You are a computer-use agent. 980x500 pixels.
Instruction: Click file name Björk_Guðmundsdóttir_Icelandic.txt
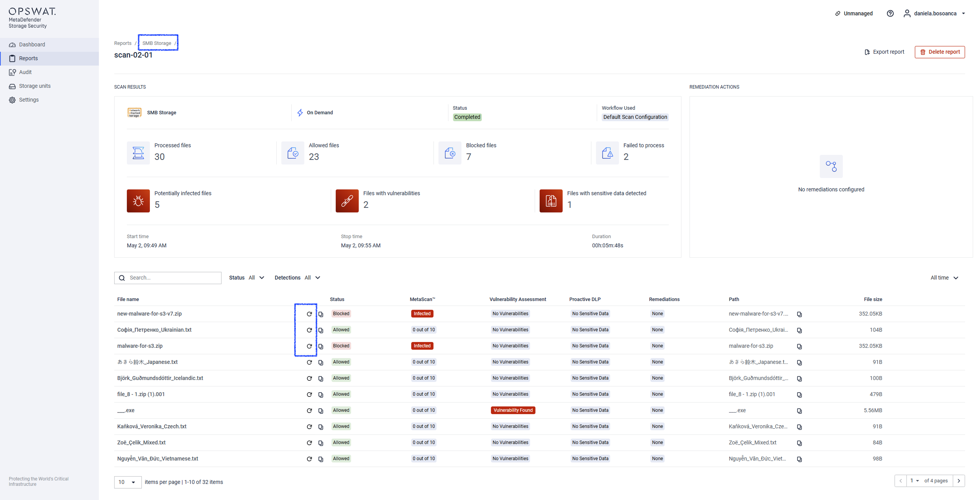pos(160,378)
